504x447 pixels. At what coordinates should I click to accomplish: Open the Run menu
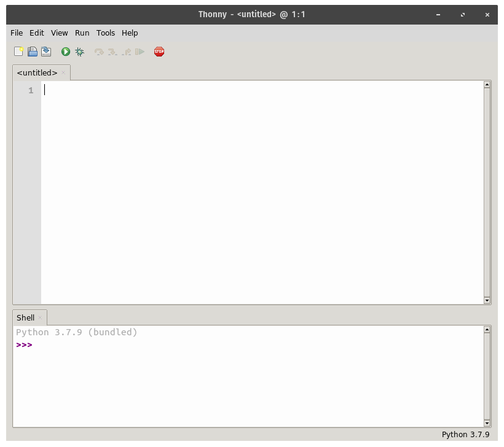[x=82, y=33]
